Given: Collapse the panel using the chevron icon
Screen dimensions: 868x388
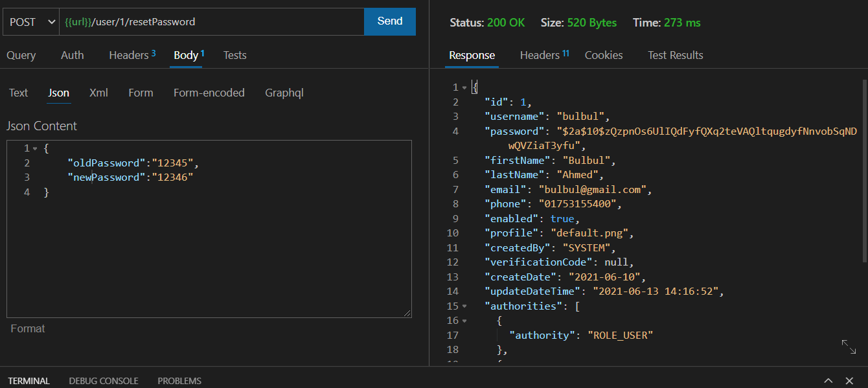Looking at the screenshot, I should click(828, 380).
